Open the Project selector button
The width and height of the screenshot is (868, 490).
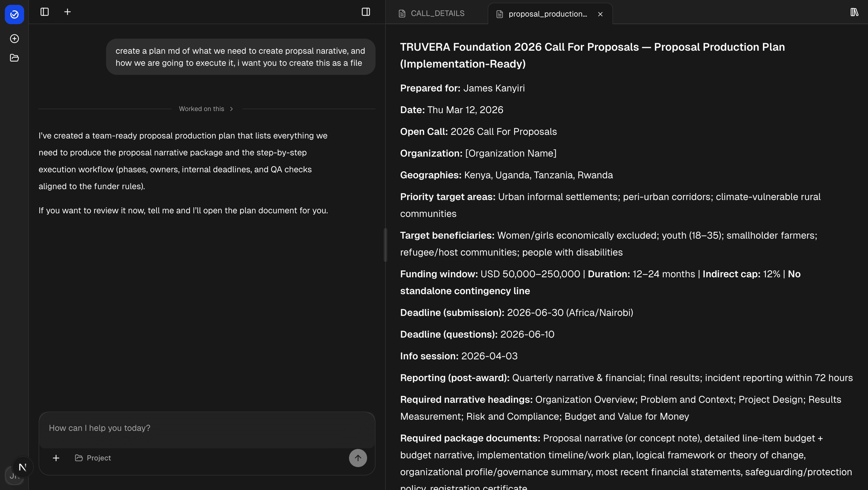click(93, 458)
